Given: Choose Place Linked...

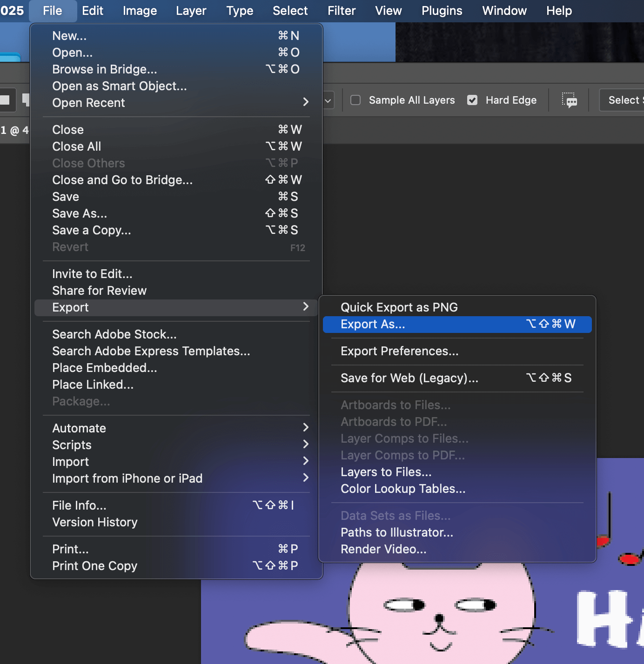Looking at the screenshot, I should tap(176, 385).
